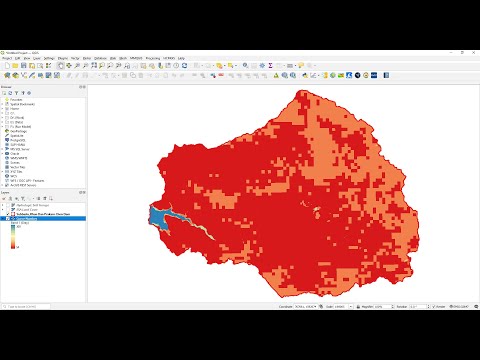Toggle visibility of the Subbasin layer

click(8, 214)
